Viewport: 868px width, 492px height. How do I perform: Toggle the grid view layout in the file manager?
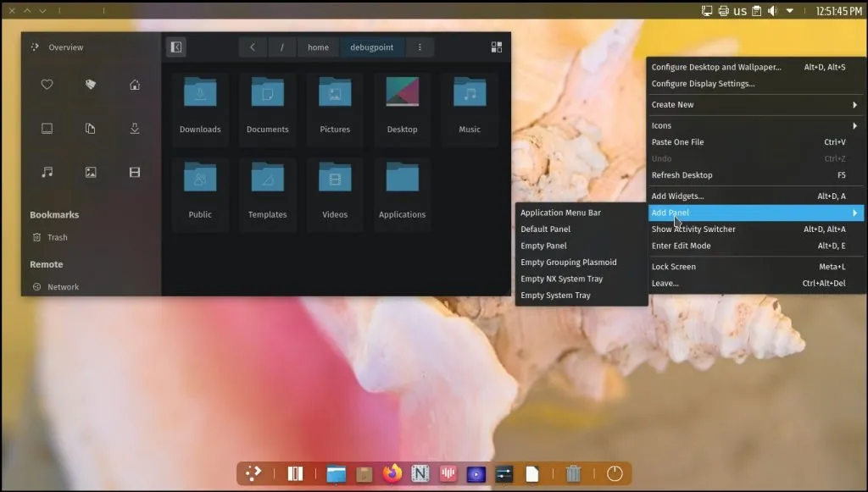(496, 47)
